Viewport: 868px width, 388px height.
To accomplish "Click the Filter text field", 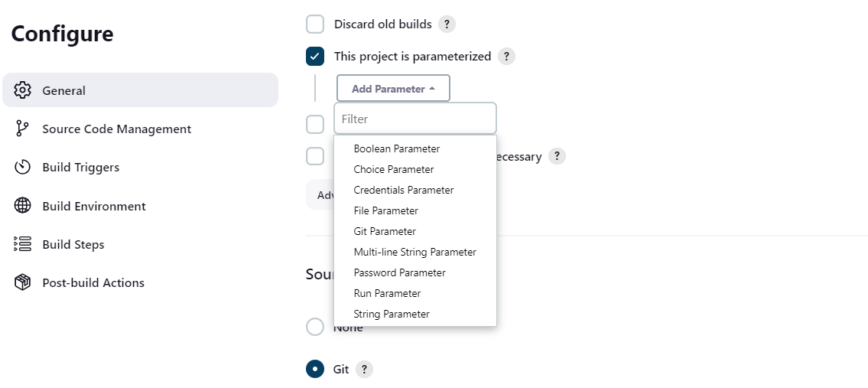I will [415, 119].
